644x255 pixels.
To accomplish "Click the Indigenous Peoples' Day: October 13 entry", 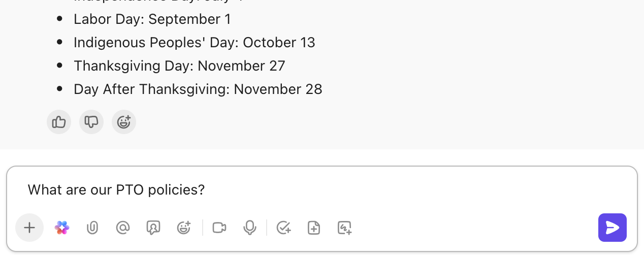I will (194, 43).
